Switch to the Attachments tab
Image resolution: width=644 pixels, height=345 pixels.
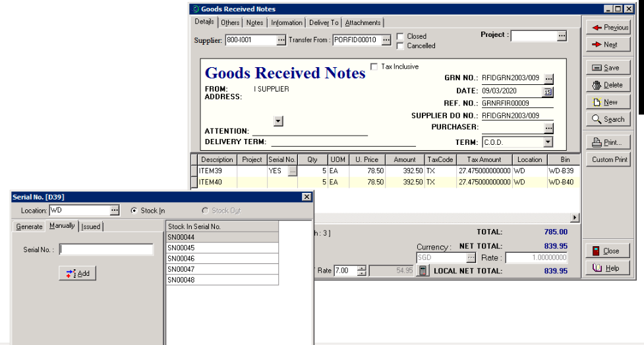tap(363, 22)
